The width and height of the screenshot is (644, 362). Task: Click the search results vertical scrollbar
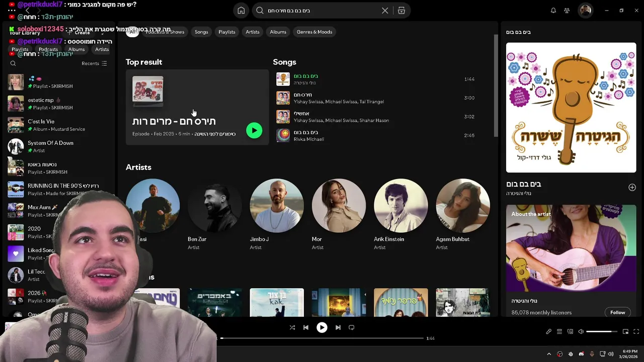[x=496, y=85]
